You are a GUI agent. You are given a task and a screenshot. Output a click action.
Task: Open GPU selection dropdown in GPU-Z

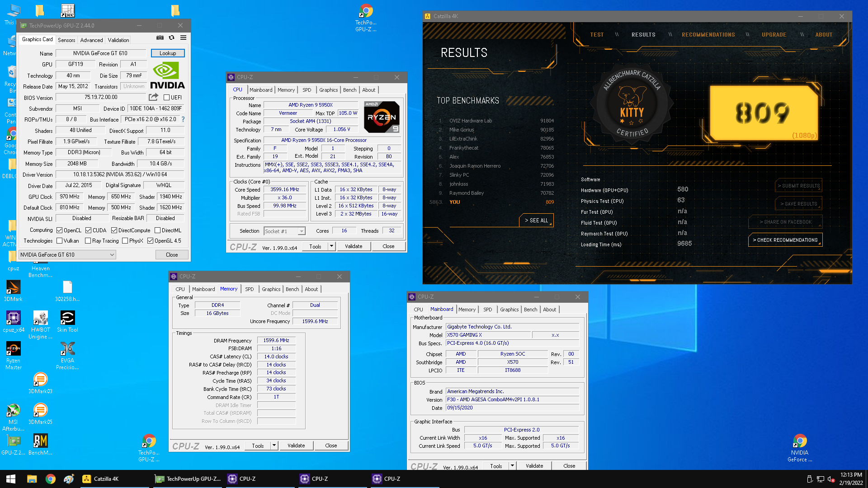(x=67, y=255)
